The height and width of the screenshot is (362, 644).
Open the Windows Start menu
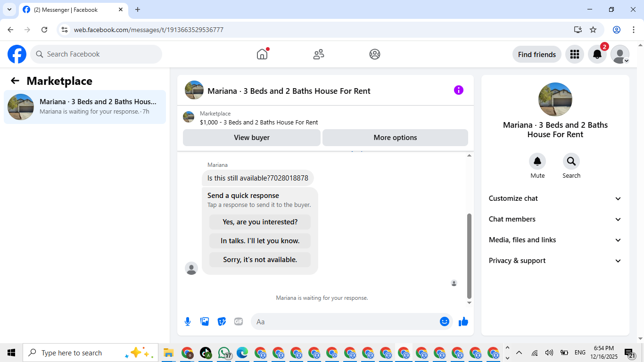[11, 353]
